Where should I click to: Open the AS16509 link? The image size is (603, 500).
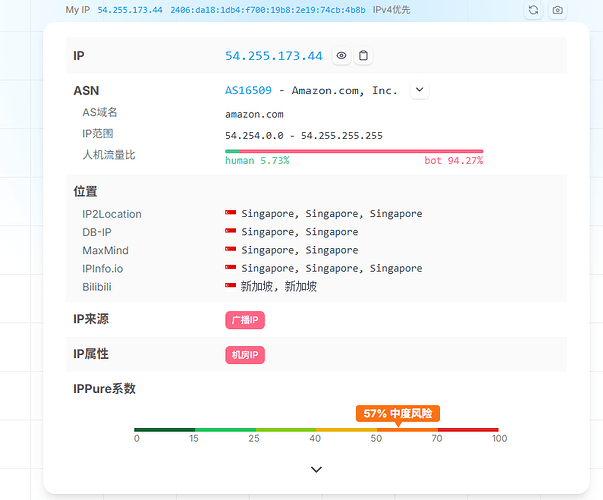click(x=248, y=90)
